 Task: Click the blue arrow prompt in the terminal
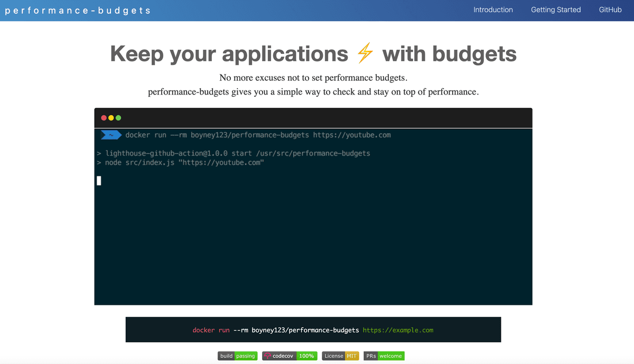point(111,135)
